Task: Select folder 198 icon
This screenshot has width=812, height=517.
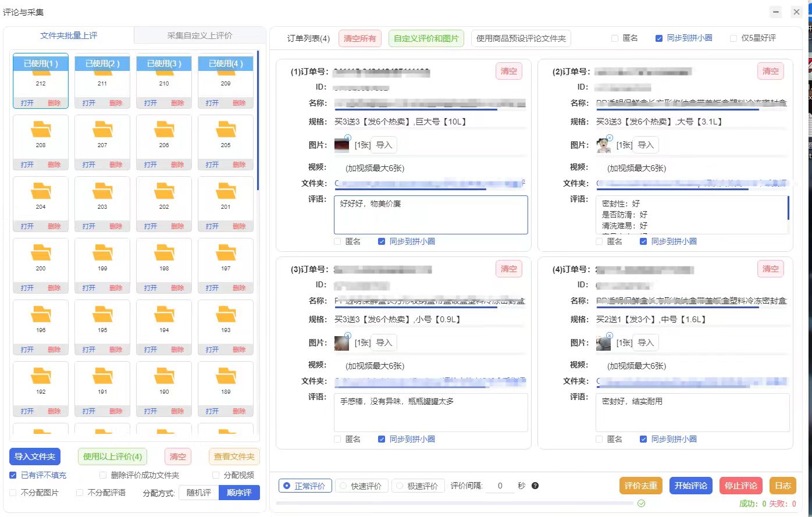Action: pos(164,252)
